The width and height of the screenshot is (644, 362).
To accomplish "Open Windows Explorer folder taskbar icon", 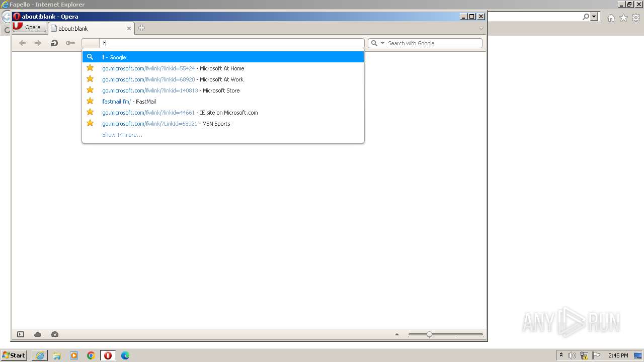I will (x=57, y=355).
